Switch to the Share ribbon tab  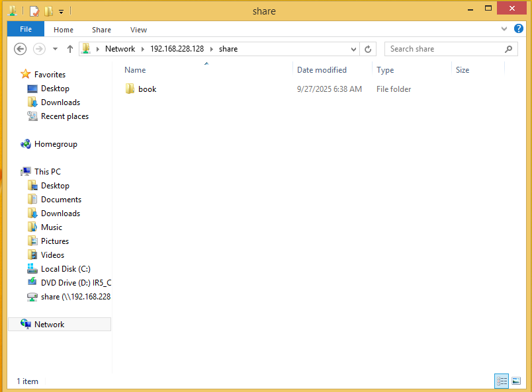[101, 29]
